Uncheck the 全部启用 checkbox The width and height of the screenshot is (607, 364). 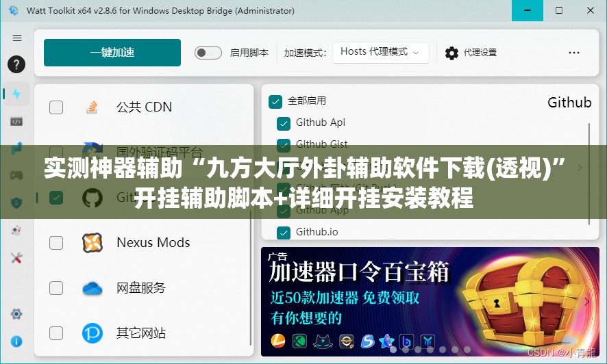click(x=275, y=102)
